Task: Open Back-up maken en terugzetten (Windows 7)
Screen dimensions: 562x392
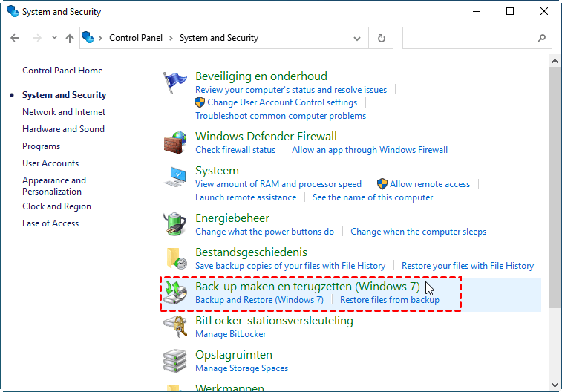Action: (307, 287)
